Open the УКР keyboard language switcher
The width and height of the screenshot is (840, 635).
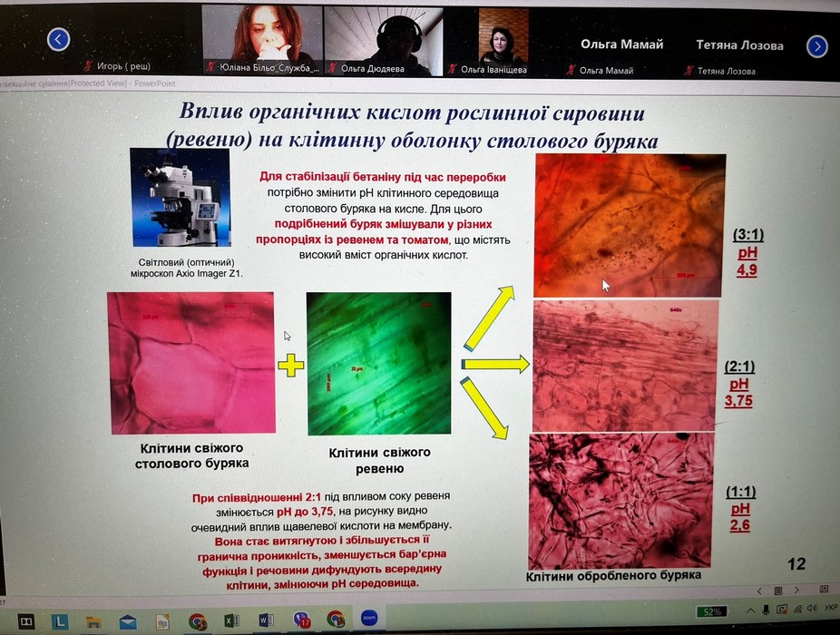pos(828,609)
